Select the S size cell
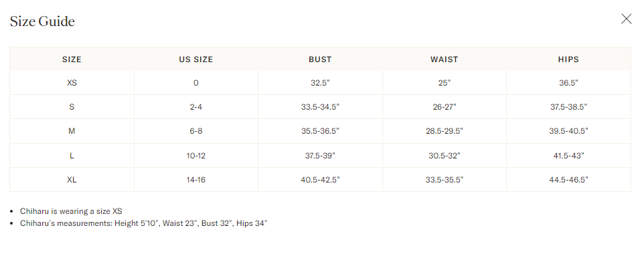The height and width of the screenshot is (254, 644). 72,107
